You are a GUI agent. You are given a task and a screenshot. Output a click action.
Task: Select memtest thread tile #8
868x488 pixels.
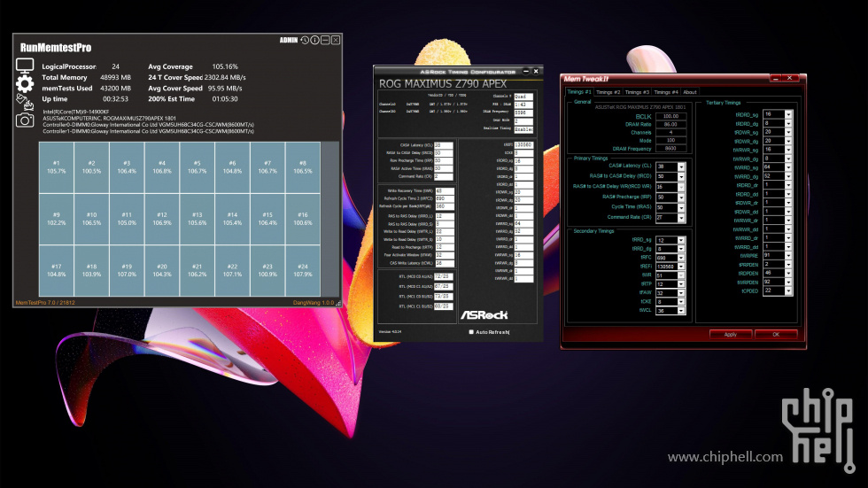303,167
